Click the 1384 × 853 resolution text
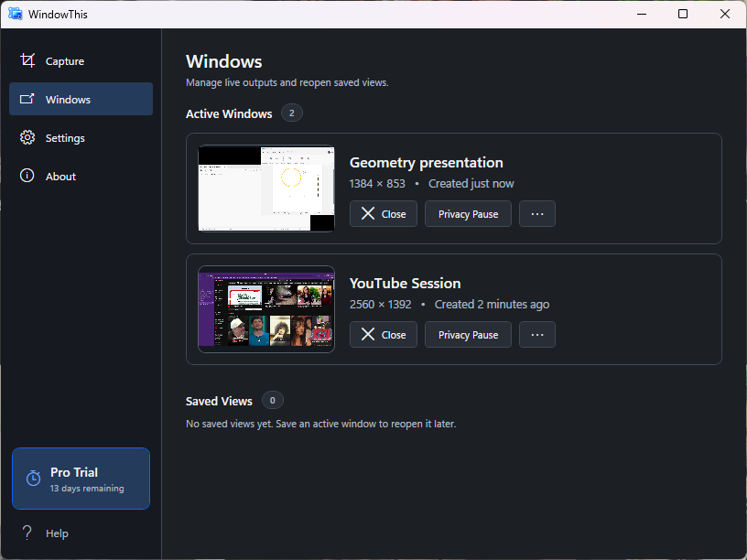The width and height of the screenshot is (747, 560). tap(377, 184)
